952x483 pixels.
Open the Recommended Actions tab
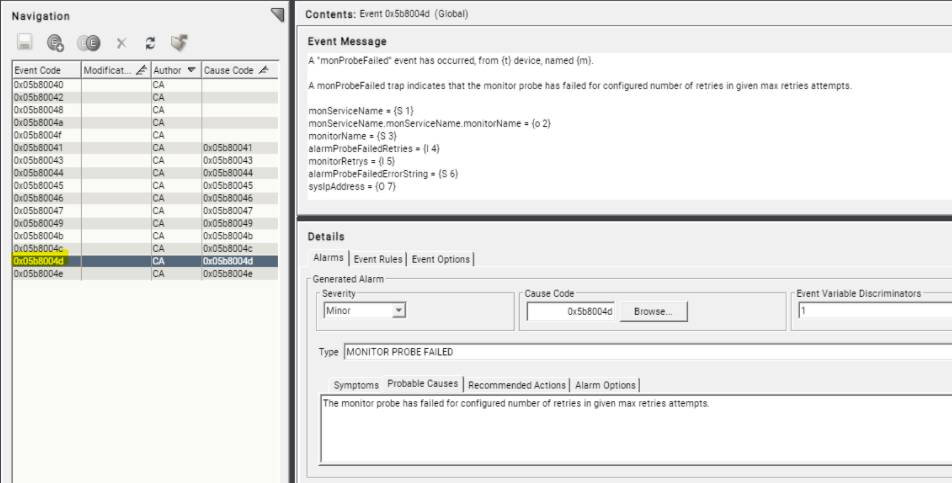pyautogui.click(x=517, y=385)
